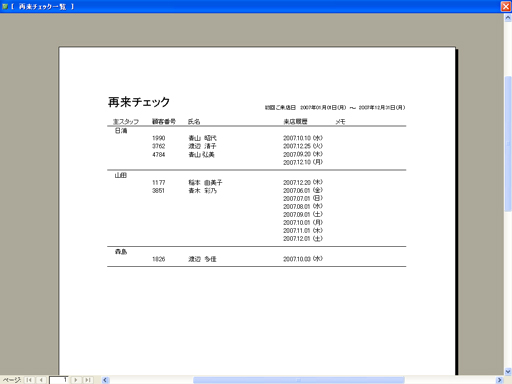The image size is (512, 384).
Task: Click the vertical scrollbar up arrow
Action: 508,18
